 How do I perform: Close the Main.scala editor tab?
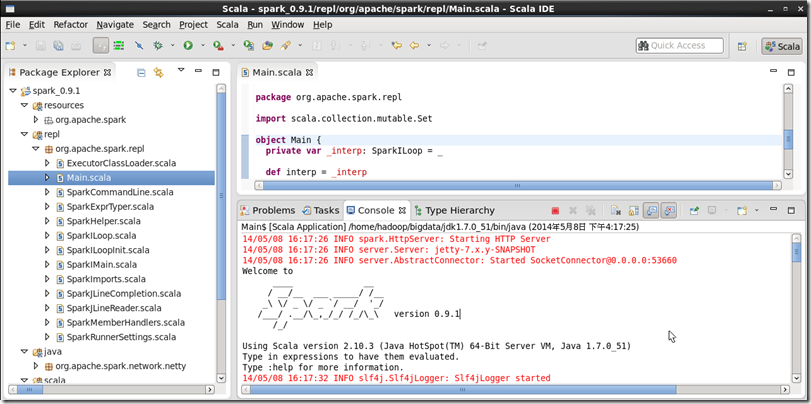309,72
